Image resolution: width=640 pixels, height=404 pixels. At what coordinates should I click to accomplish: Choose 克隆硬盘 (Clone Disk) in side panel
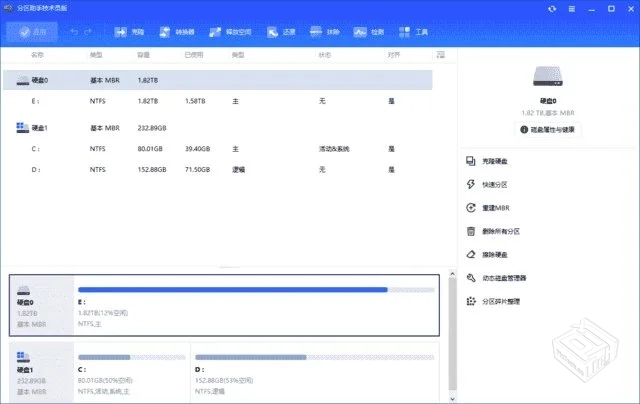point(487,161)
